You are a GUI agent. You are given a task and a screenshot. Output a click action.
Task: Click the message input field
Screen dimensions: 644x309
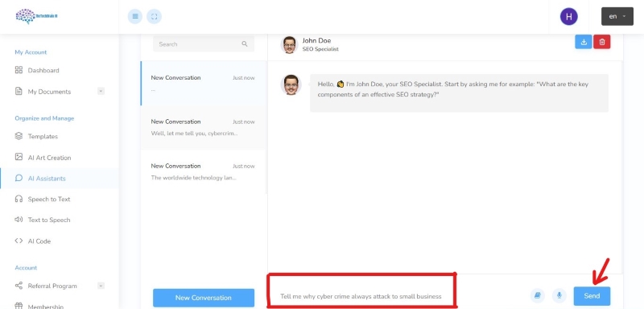pos(361,296)
